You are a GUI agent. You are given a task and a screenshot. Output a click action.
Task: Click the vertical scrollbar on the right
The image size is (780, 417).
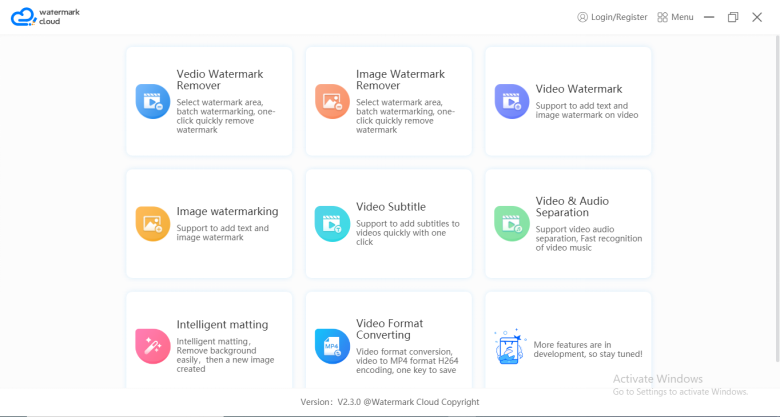(778, 199)
